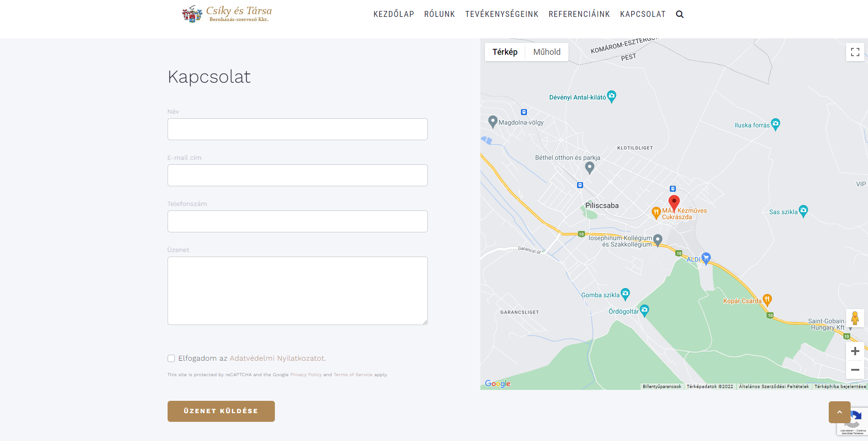Click the red location pin marker
Image resolution: width=868 pixels, height=441 pixels.
[674, 202]
